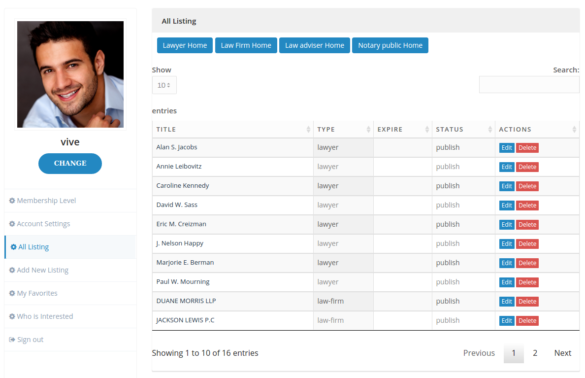Focus the Search input field
This screenshot has width=585, height=378.
point(529,85)
